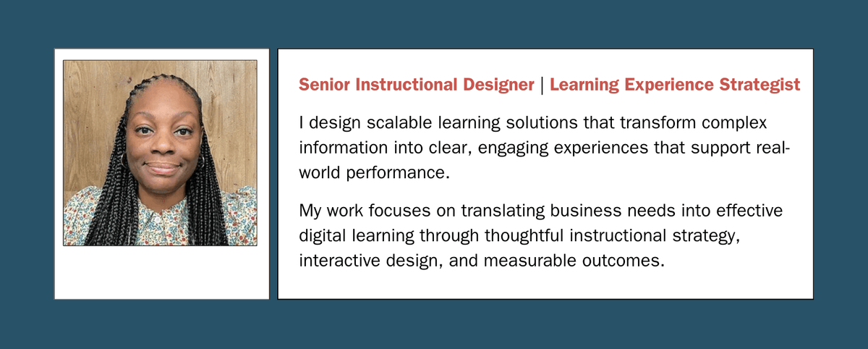This screenshot has height=349, width=868.
Task: Click the blank white area below the photo
Action: click(x=160, y=272)
